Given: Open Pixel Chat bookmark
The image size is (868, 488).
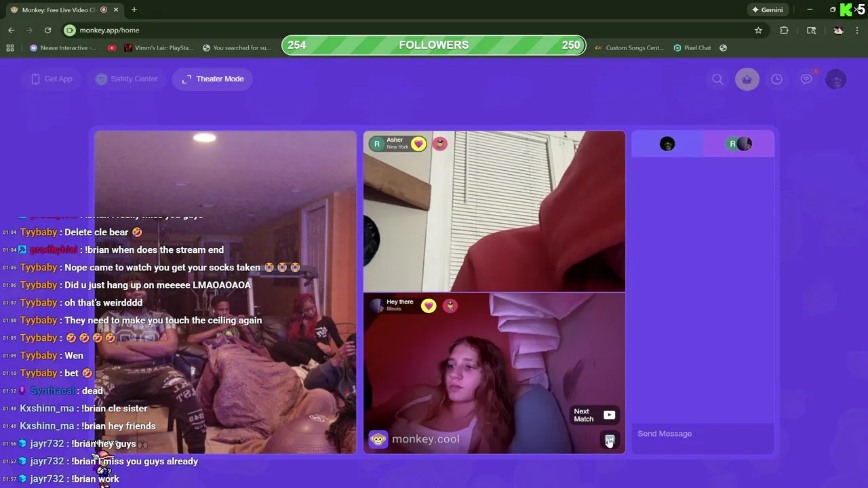Looking at the screenshot, I should pyautogui.click(x=692, y=47).
